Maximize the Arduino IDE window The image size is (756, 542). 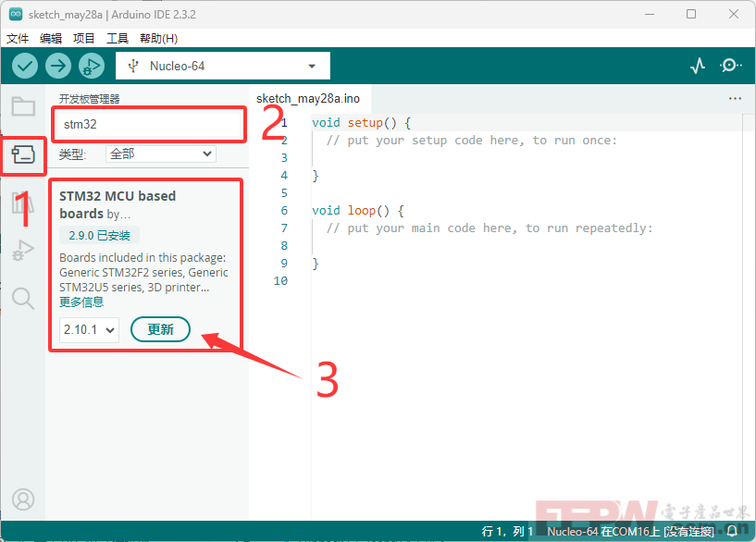691,14
